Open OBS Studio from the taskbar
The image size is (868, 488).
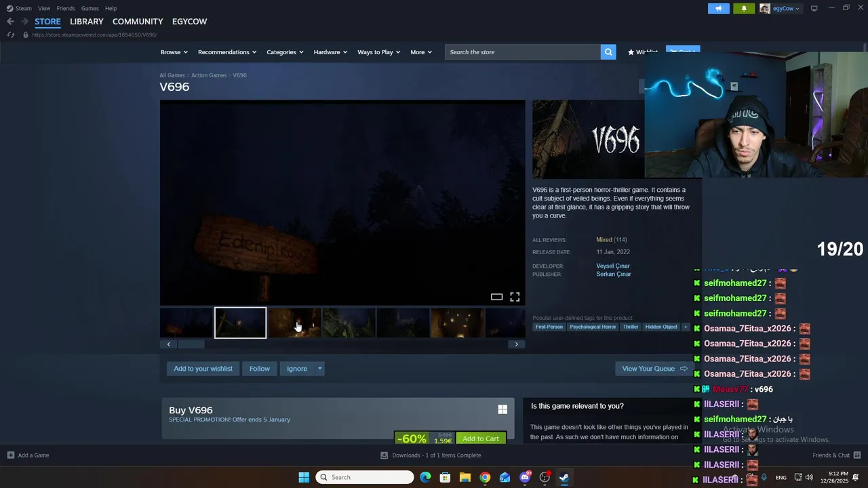click(x=545, y=477)
